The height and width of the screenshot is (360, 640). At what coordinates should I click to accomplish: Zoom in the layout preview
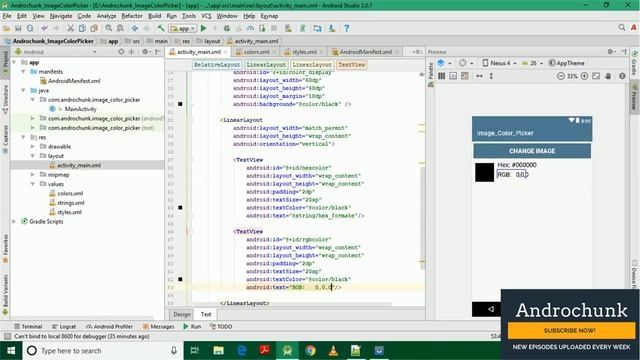[x=584, y=76]
